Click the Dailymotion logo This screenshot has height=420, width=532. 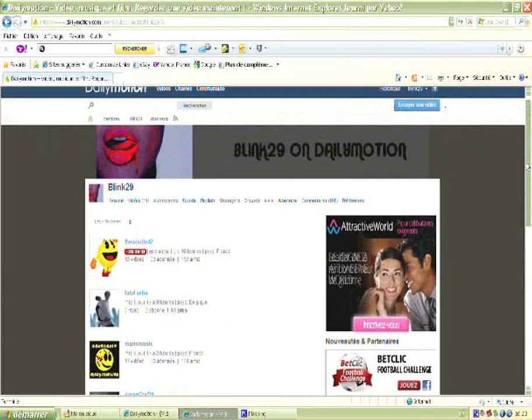[x=116, y=89]
